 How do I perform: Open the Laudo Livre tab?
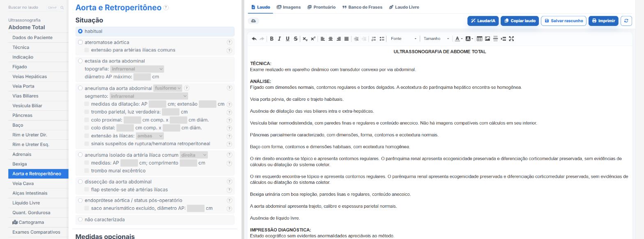(x=404, y=7)
